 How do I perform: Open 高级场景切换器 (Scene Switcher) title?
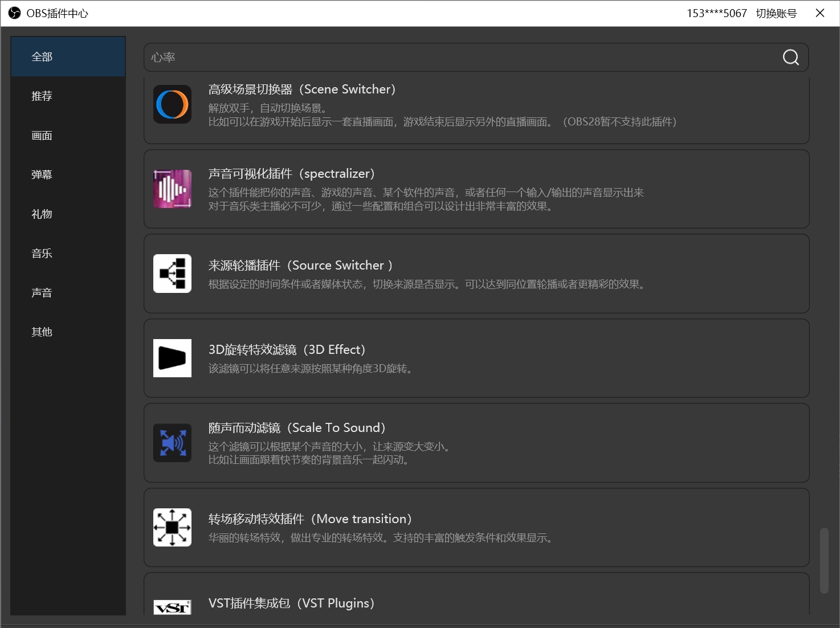tap(301, 89)
